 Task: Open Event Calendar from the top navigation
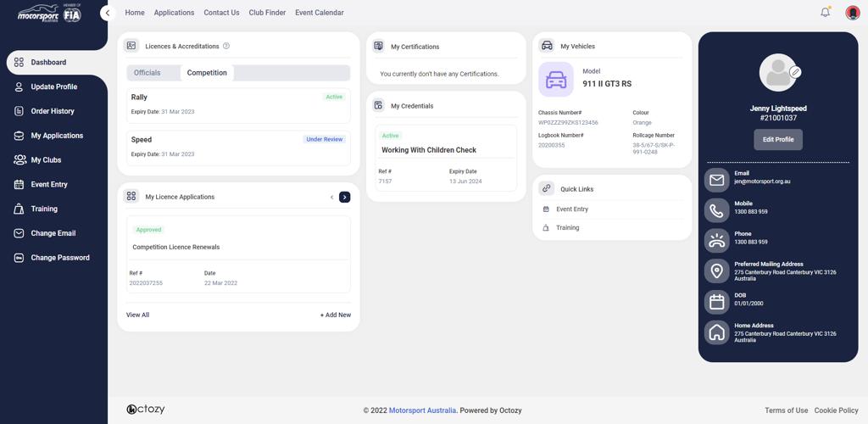point(320,13)
